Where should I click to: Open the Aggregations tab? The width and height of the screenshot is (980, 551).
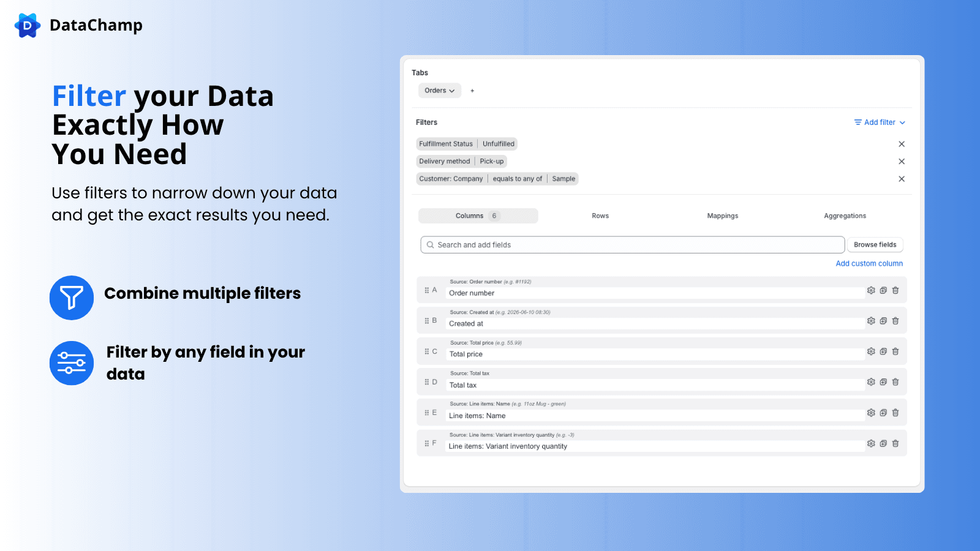(x=845, y=216)
